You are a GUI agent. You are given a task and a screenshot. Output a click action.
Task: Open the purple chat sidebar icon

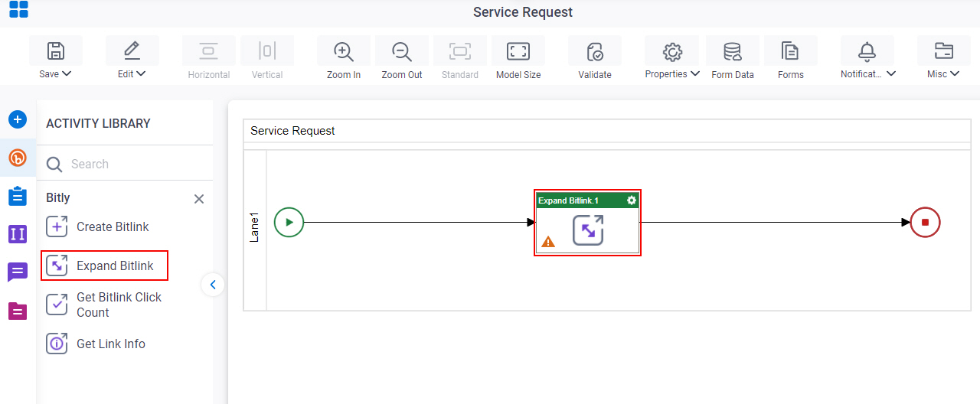pos(18,272)
